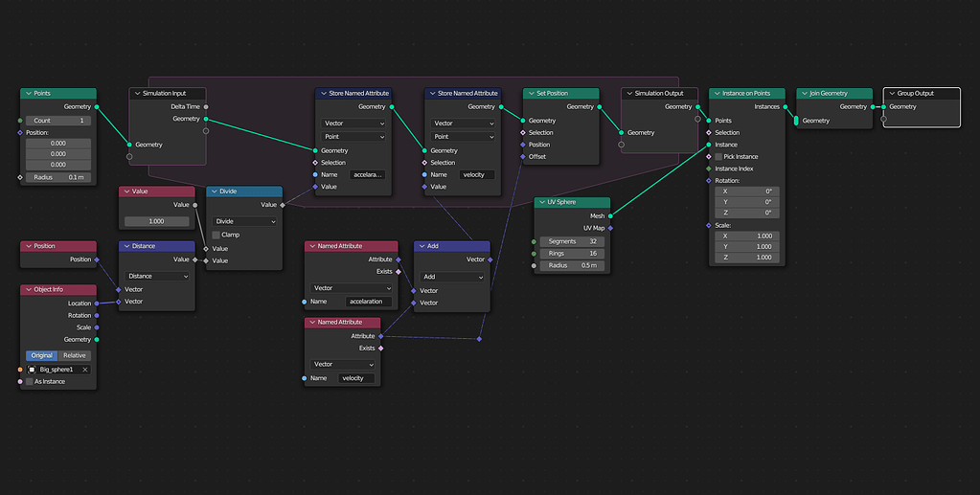Toggle the Pick Instance checkbox

tap(718, 157)
